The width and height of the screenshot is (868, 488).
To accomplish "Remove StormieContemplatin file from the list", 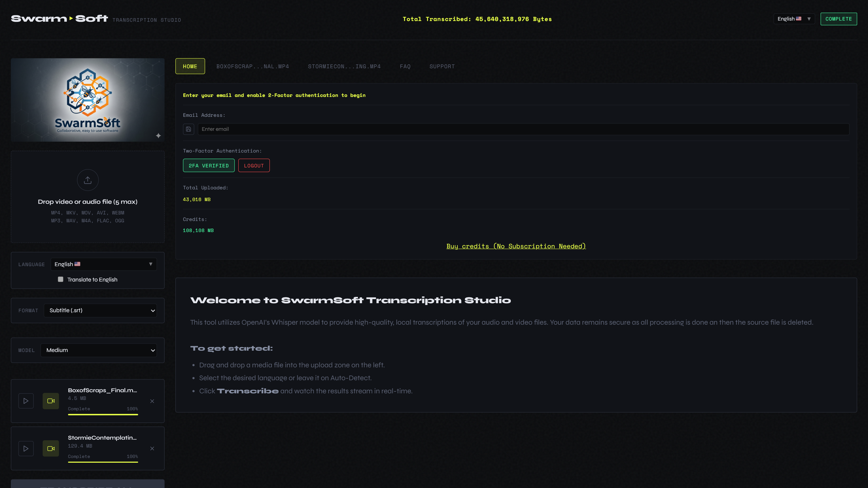I will pos(152,448).
